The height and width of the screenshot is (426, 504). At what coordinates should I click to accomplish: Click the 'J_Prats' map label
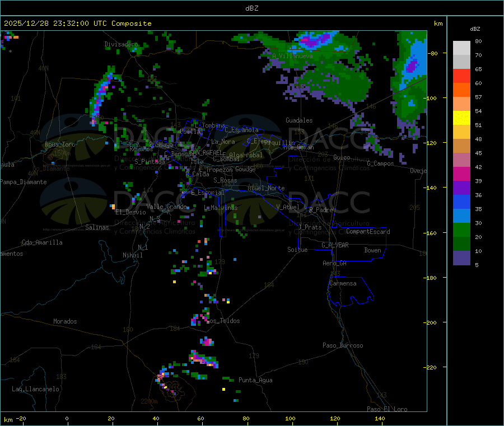[310, 227]
